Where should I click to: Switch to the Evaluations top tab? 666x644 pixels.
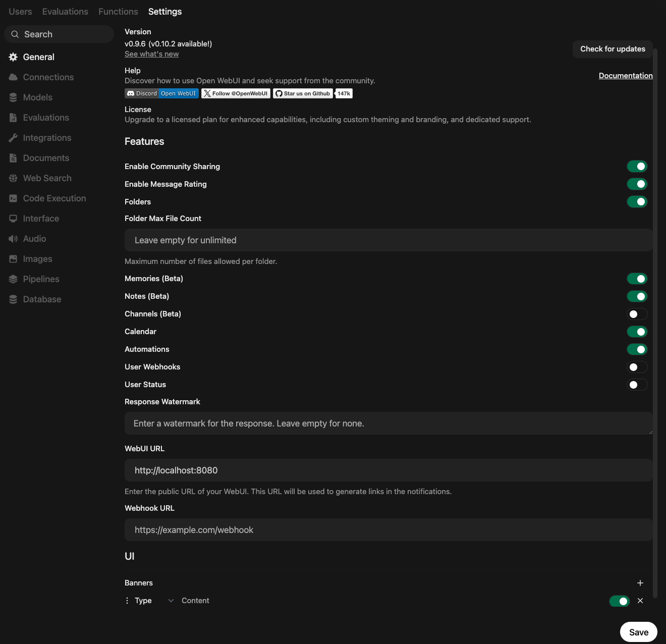click(x=65, y=12)
